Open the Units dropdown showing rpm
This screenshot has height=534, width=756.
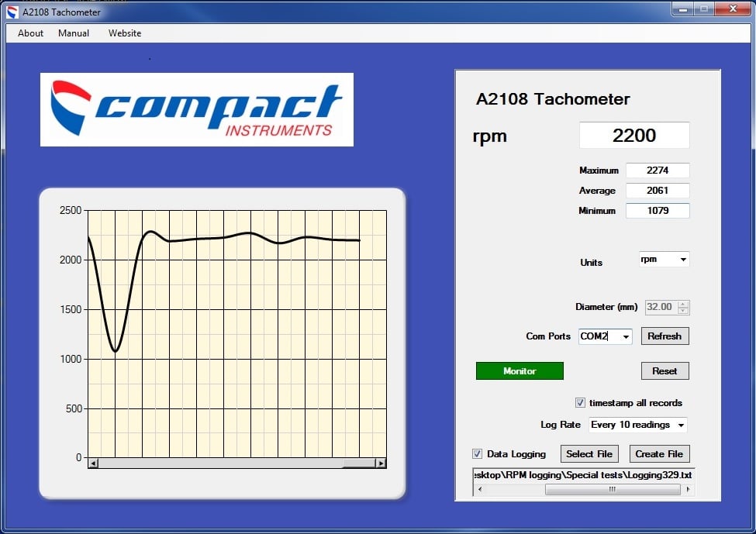pos(664,260)
